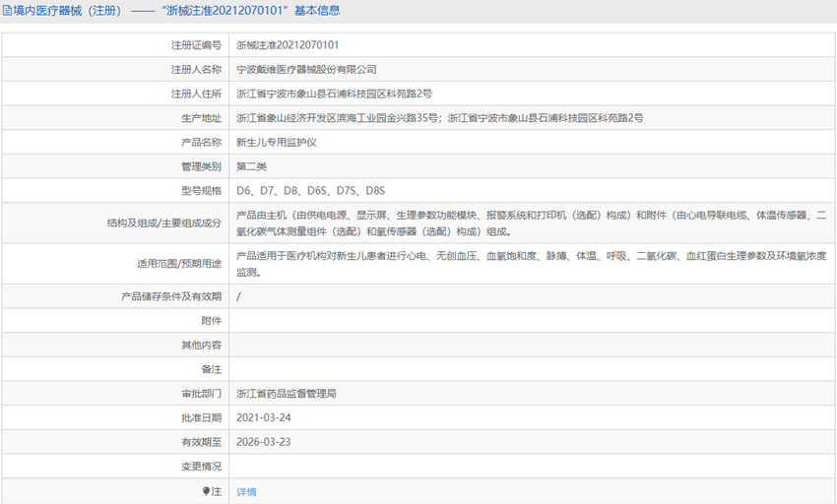Image resolution: width=837 pixels, height=504 pixels.
Task: Click the 产品储存条件及有效期 row label
Action: [171, 296]
